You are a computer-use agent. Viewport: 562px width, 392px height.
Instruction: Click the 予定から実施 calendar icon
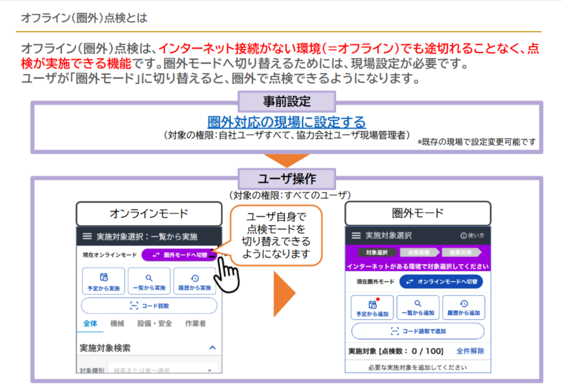point(103,277)
